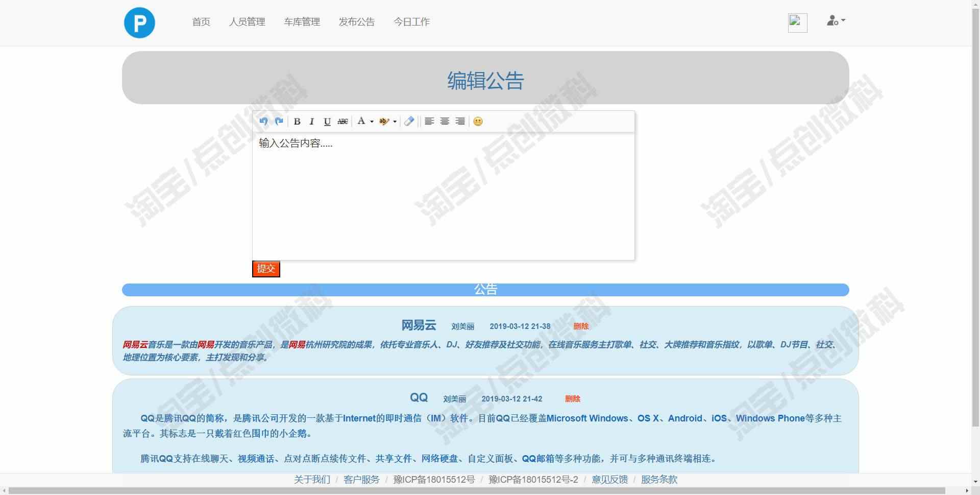
Task: Click the QQ announcement title
Action: 419,397
